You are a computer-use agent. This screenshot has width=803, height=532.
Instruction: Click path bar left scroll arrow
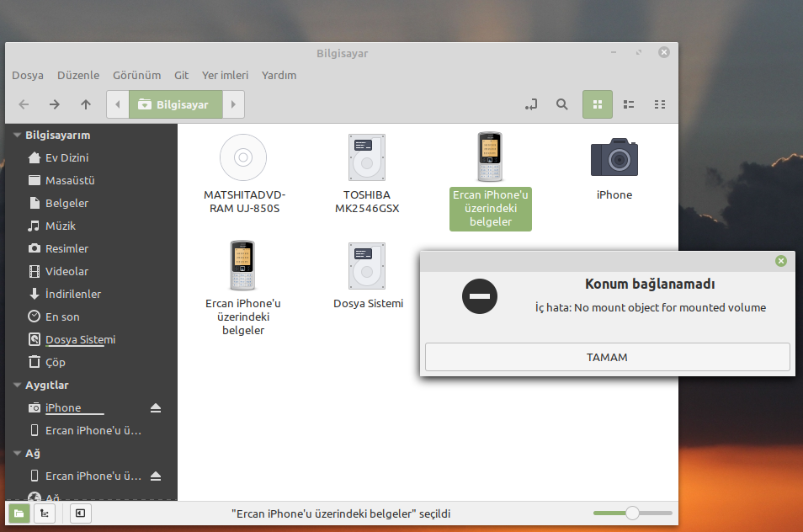point(118,104)
